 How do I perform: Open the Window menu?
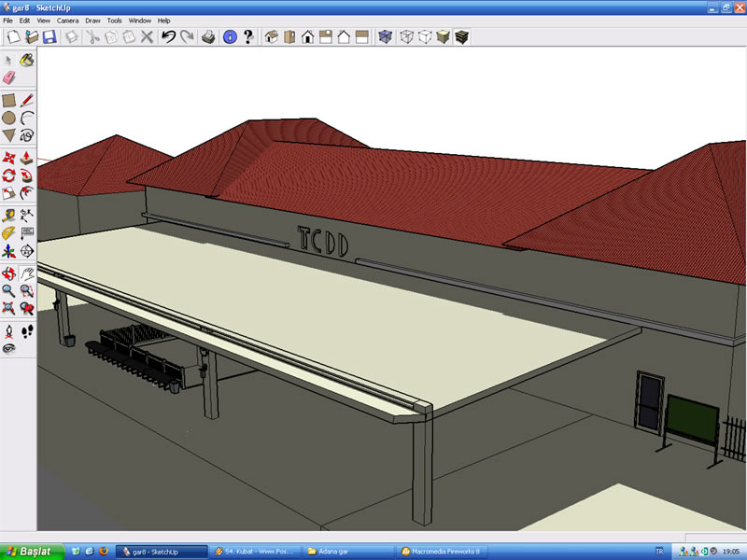coord(139,21)
